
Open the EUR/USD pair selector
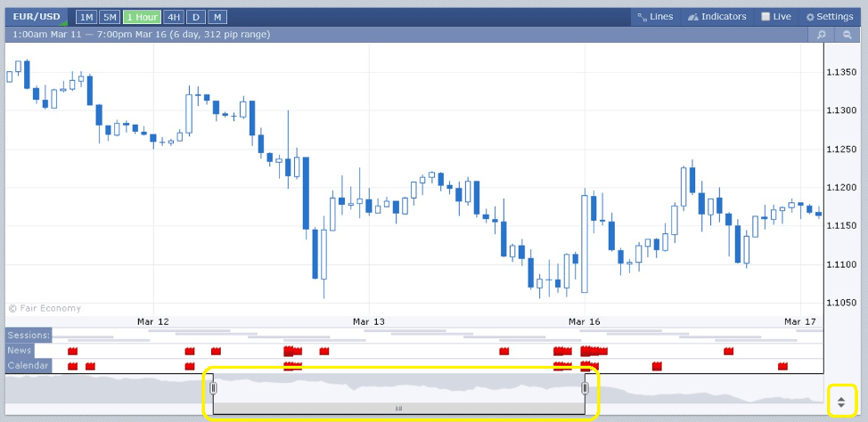[x=37, y=17]
